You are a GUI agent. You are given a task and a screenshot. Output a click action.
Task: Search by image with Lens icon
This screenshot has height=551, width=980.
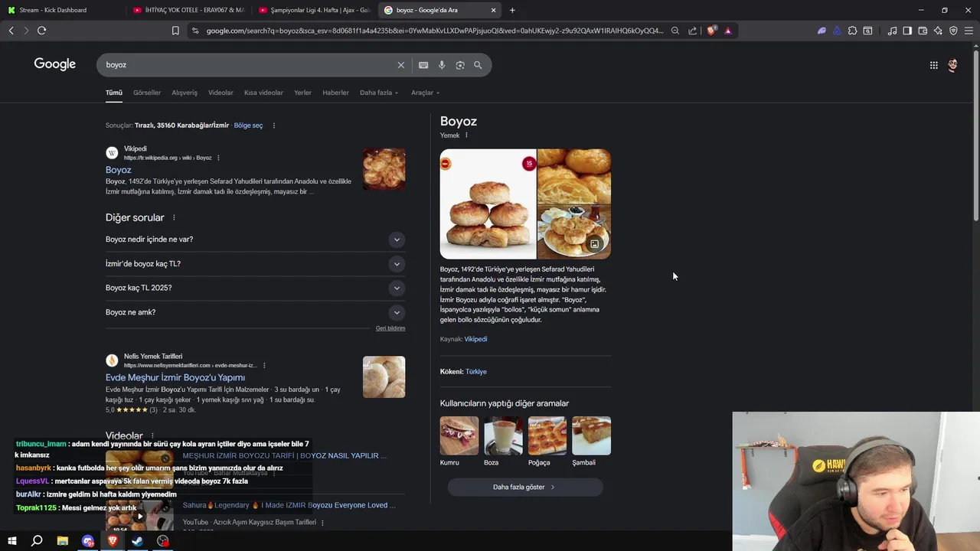point(460,65)
